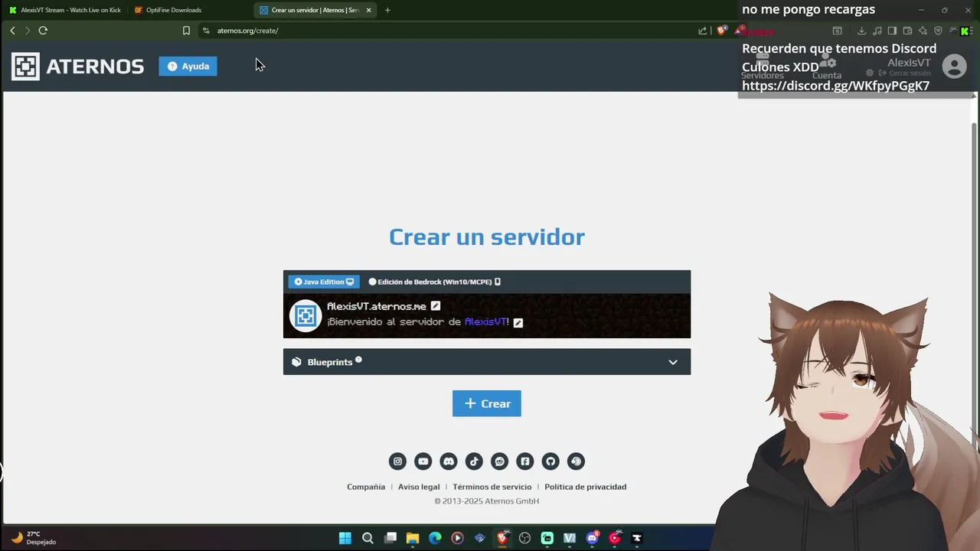
Task: Open Aternos GitHub page
Action: (x=550, y=461)
